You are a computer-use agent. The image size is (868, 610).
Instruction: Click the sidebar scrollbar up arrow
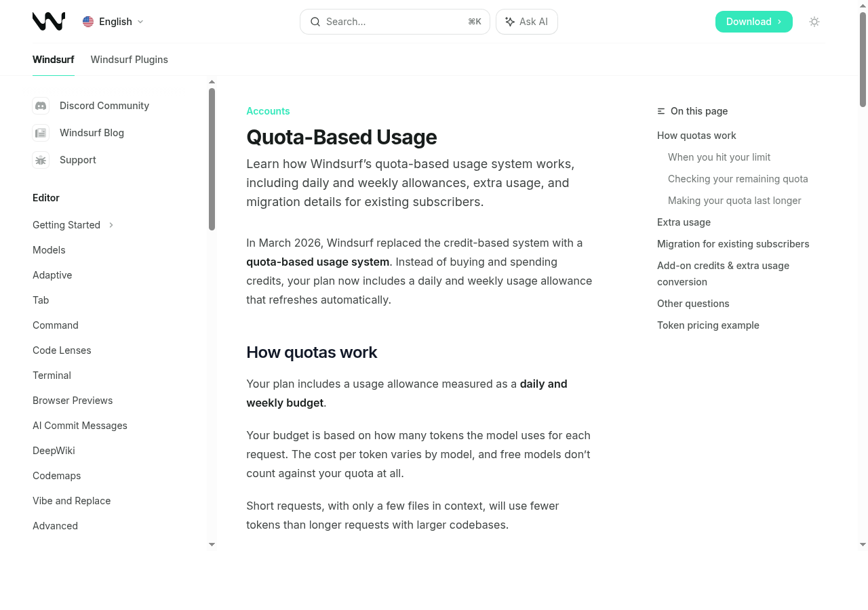click(x=212, y=82)
